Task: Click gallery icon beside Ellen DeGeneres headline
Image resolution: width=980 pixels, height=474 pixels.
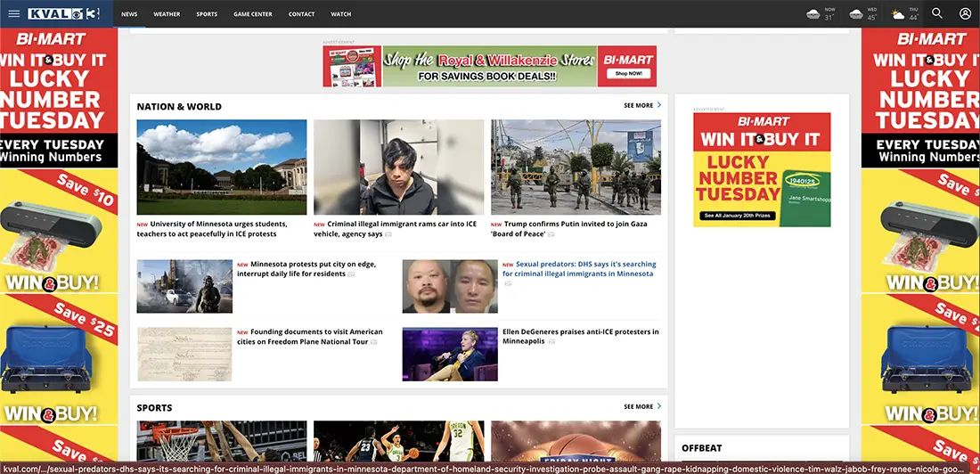Action: pyautogui.click(x=551, y=342)
